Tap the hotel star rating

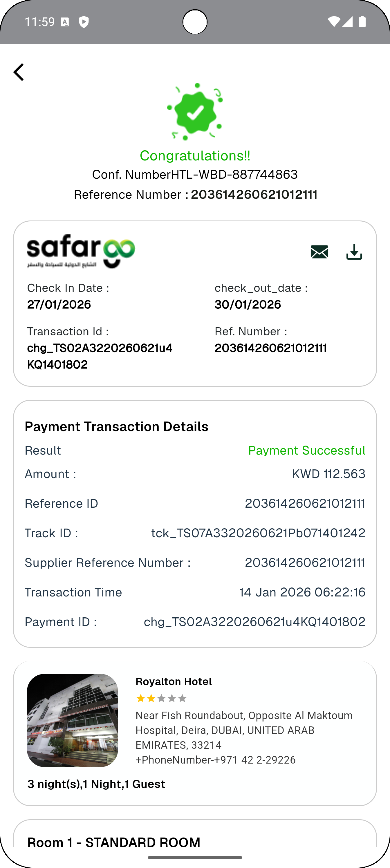(161, 698)
